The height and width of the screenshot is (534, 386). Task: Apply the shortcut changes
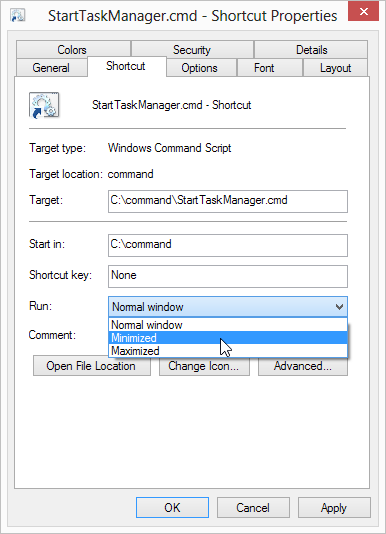334,507
